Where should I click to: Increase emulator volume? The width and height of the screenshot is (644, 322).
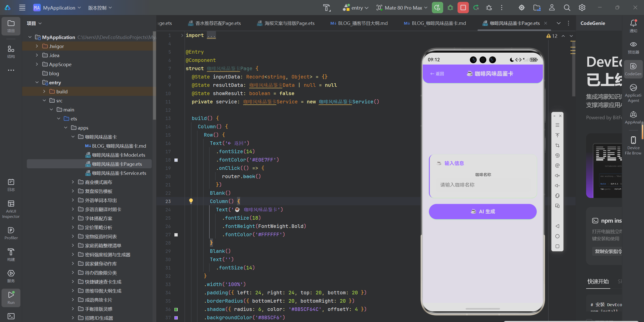tap(557, 176)
